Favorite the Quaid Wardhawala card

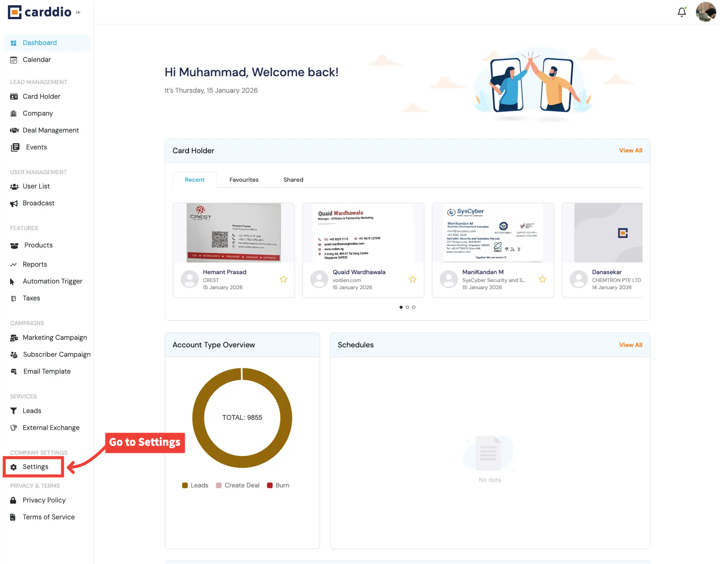click(413, 279)
